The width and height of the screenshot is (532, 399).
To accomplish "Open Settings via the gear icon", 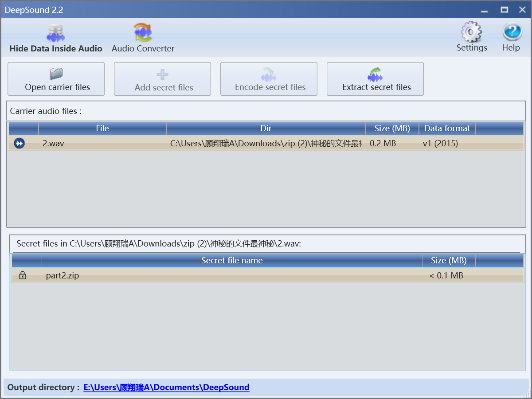I will click(472, 33).
